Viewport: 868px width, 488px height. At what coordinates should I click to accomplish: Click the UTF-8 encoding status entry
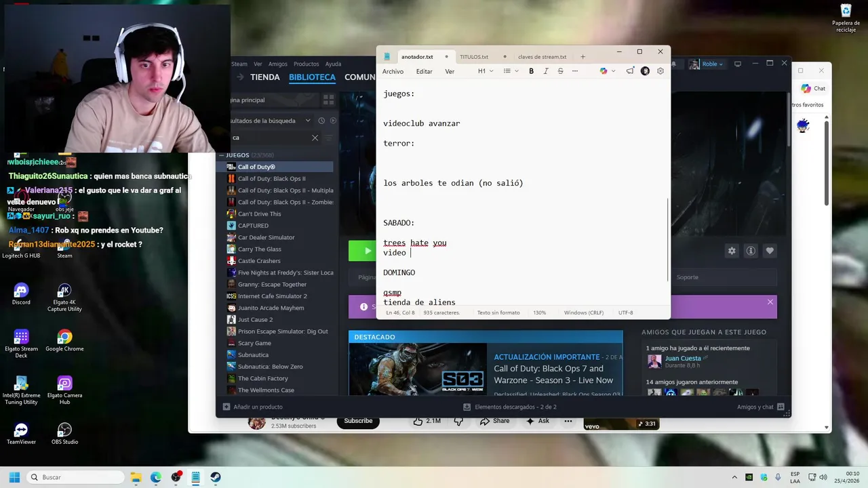click(x=625, y=312)
